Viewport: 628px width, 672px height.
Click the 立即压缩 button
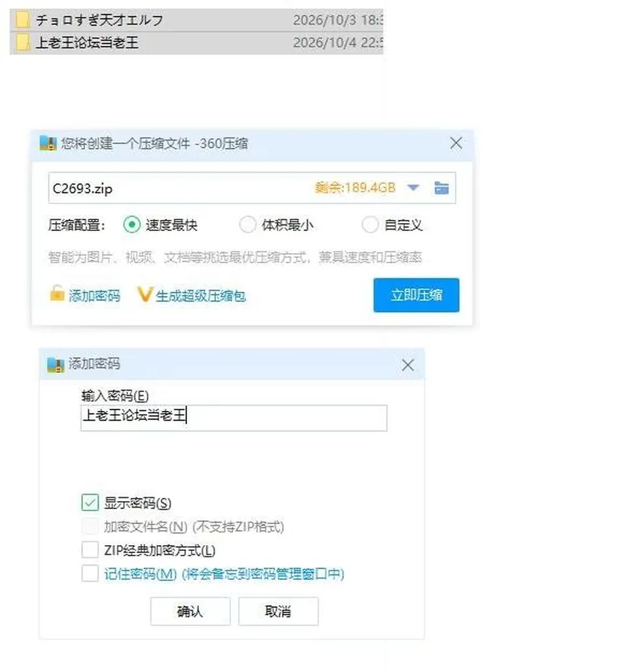pyautogui.click(x=417, y=295)
